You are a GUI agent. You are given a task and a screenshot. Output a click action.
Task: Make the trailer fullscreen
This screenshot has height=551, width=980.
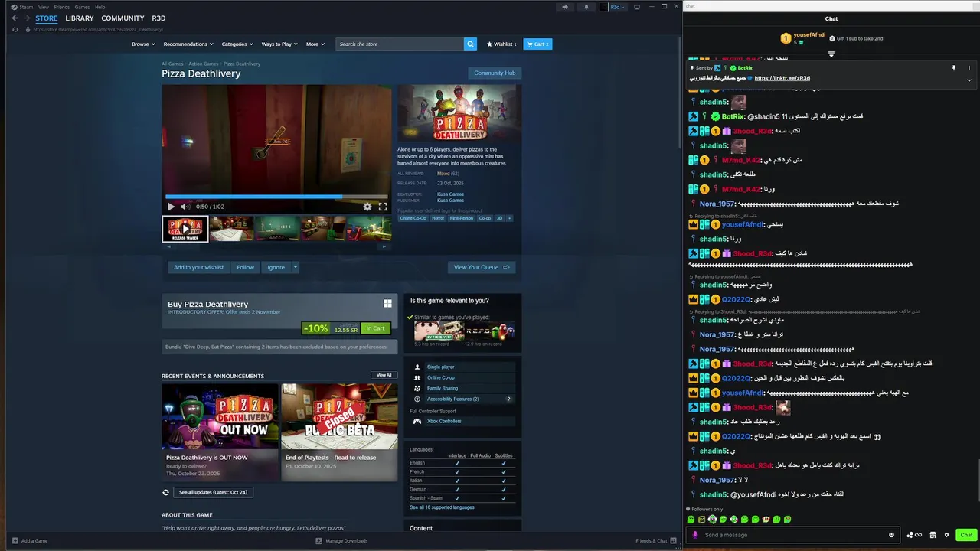[x=383, y=207]
